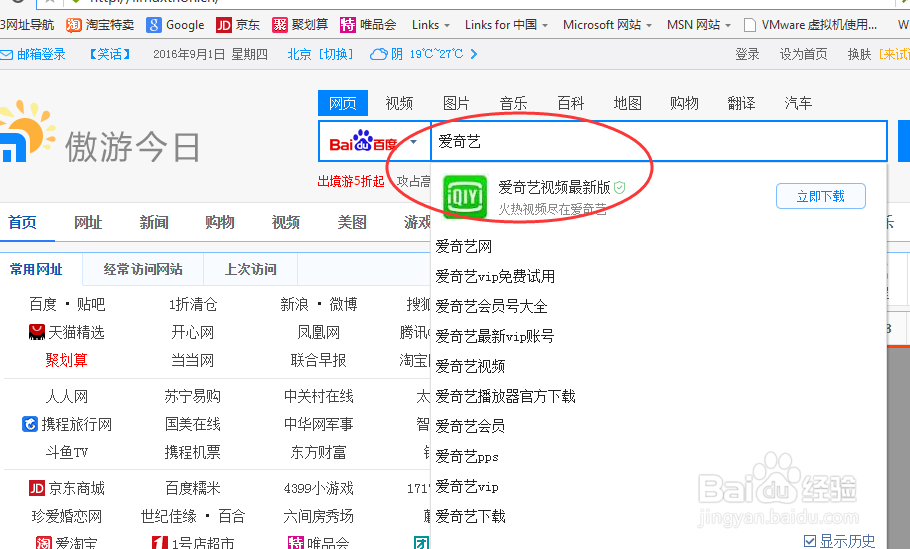Viewport: 910px width, 549px height.
Task: Click the Baidu logo in search box
Action: tap(363, 141)
